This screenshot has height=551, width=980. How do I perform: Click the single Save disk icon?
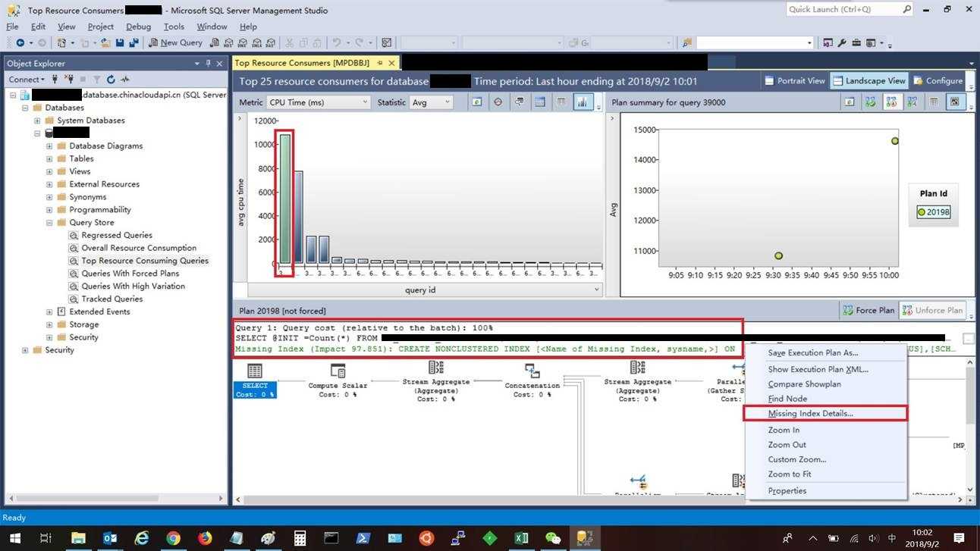click(x=120, y=42)
